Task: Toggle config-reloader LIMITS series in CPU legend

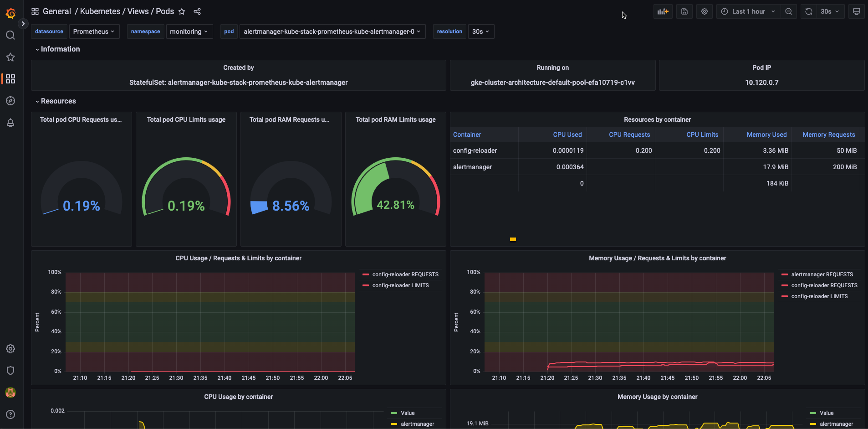Action: click(x=400, y=285)
